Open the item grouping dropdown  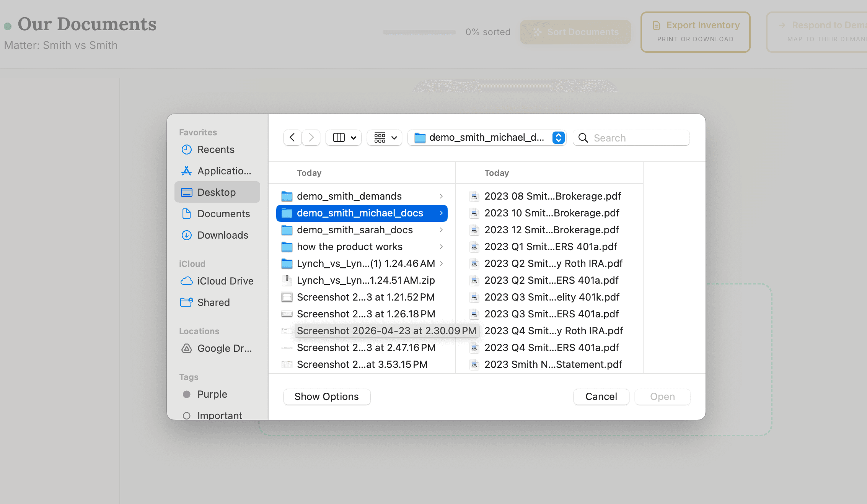point(384,138)
